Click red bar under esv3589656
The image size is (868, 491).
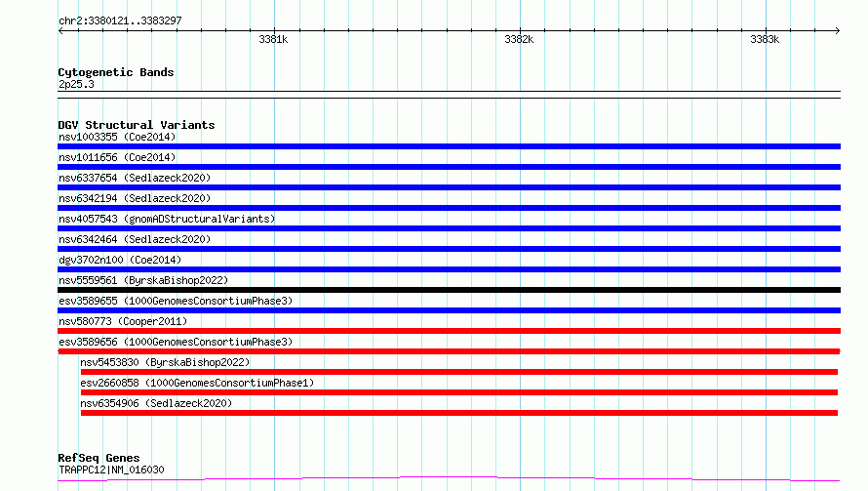coord(449,351)
